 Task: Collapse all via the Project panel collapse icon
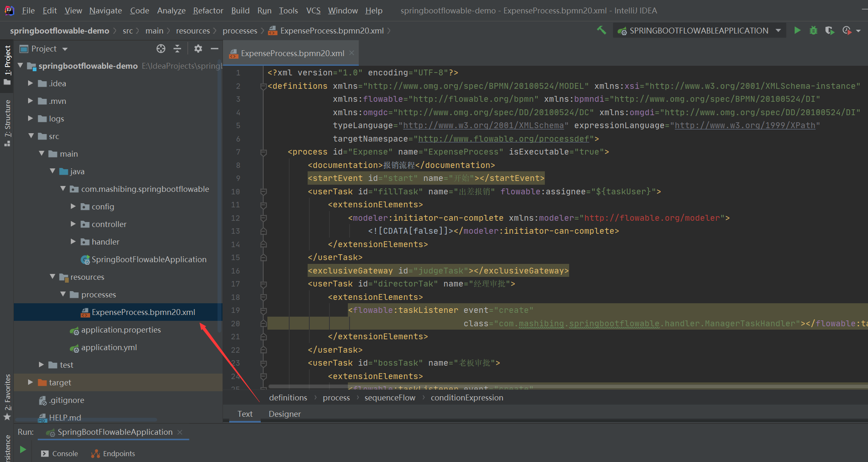click(177, 49)
